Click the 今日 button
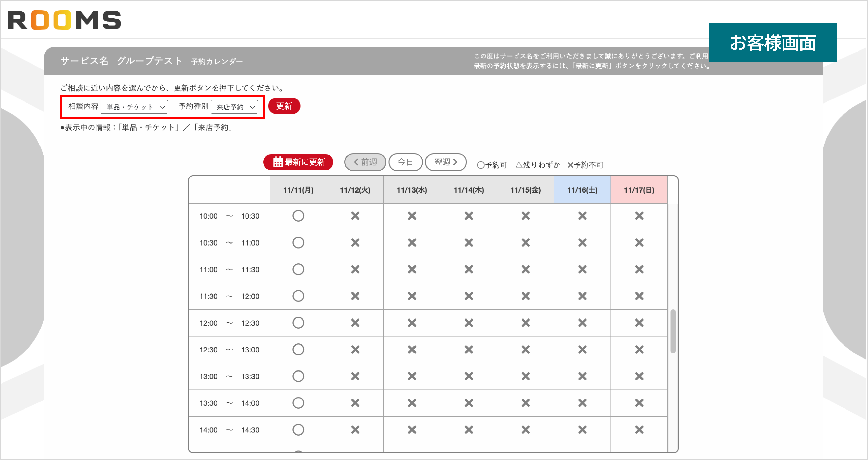868x460 pixels. 406,162
